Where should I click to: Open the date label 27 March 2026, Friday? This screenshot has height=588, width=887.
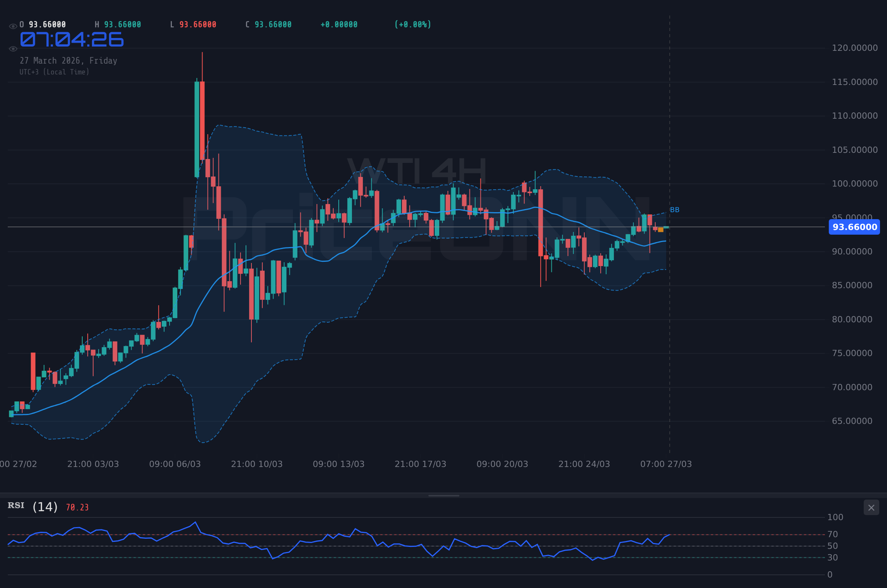click(69, 61)
